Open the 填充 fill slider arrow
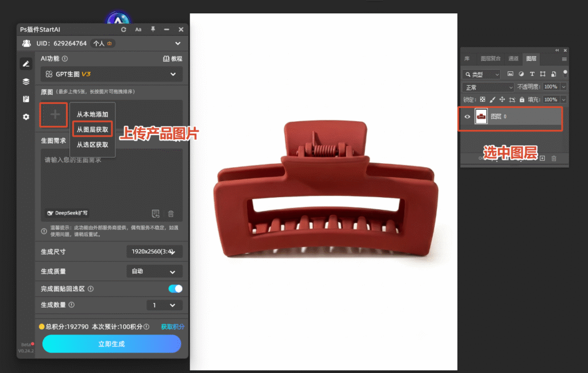The image size is (588, 373). click(x=564, y=99)
